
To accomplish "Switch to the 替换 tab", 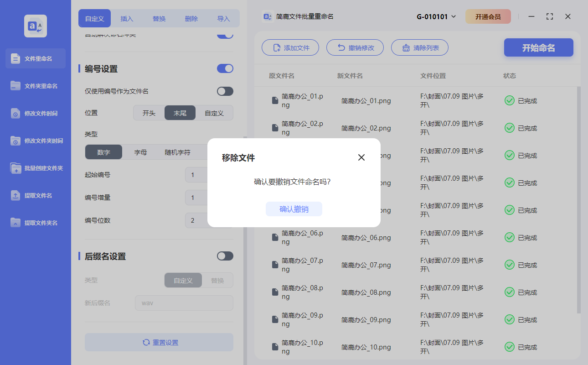I will pyautogui.click(x=159, y=18).
